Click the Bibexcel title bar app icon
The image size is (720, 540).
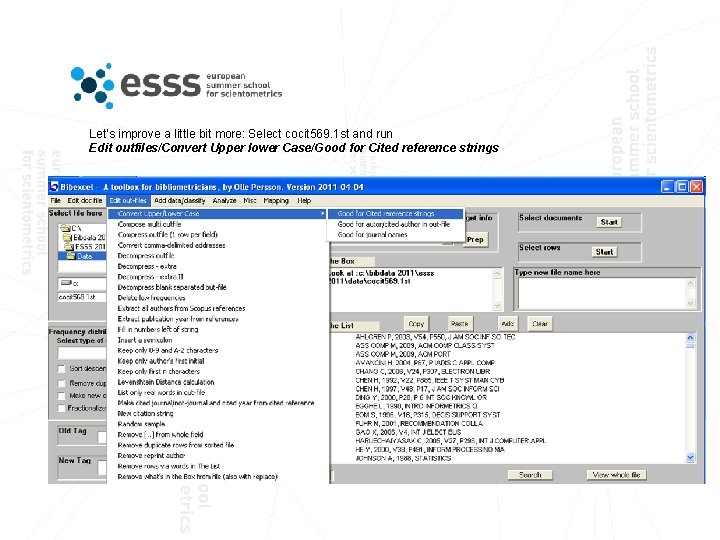(x=54, y=186)
